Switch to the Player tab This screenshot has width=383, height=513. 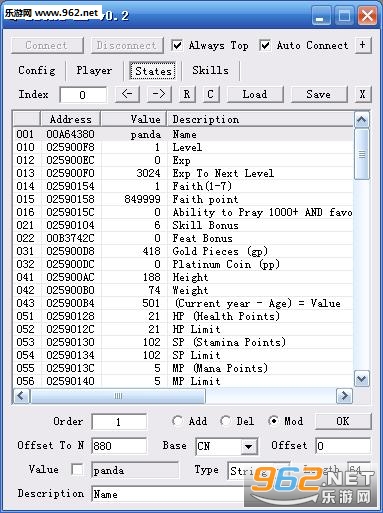(94, 70)
